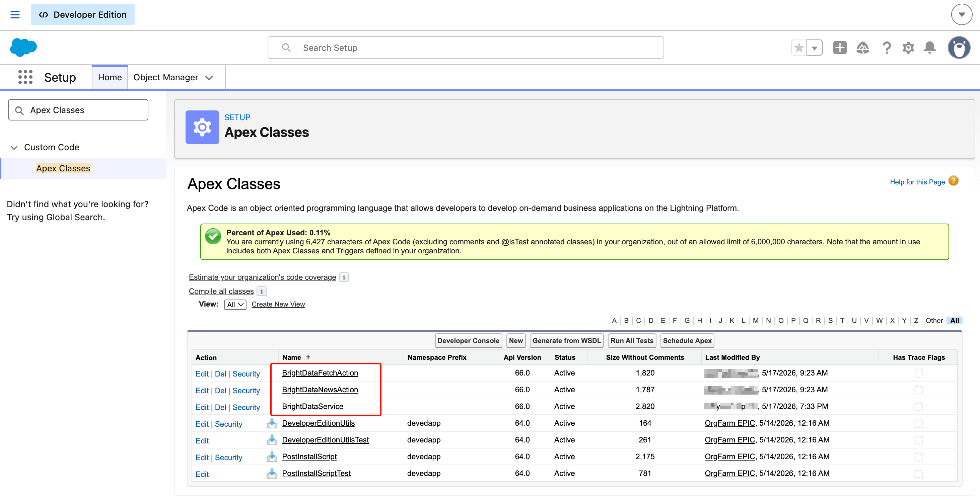Open the Object Manager tab

tap(165, 77)
